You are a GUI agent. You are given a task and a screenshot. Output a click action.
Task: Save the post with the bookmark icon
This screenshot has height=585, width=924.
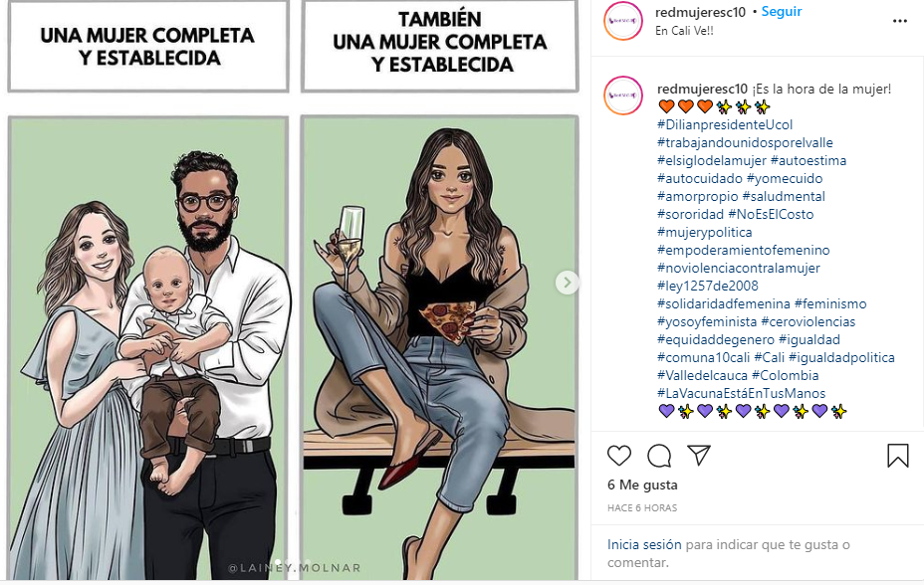pyautogui.click(x=897, y=456)
